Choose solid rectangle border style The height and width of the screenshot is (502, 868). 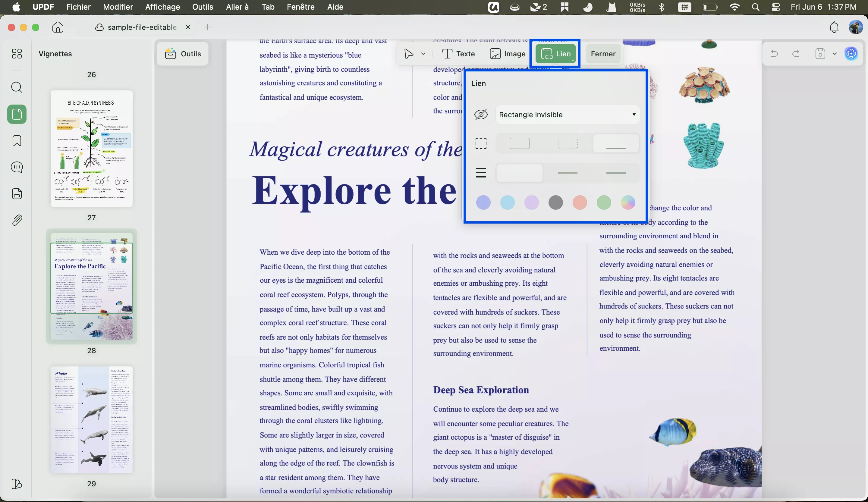pyautogui.click(x=519, y=143)
